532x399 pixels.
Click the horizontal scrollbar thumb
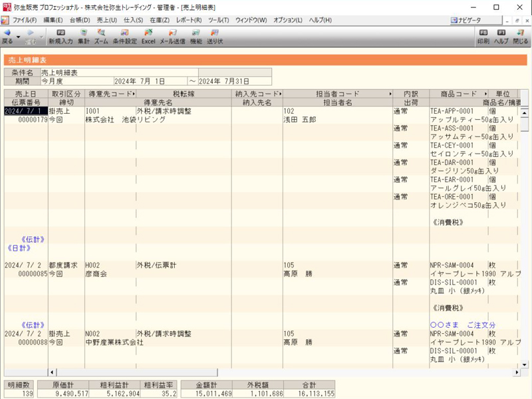click(137, 372)
